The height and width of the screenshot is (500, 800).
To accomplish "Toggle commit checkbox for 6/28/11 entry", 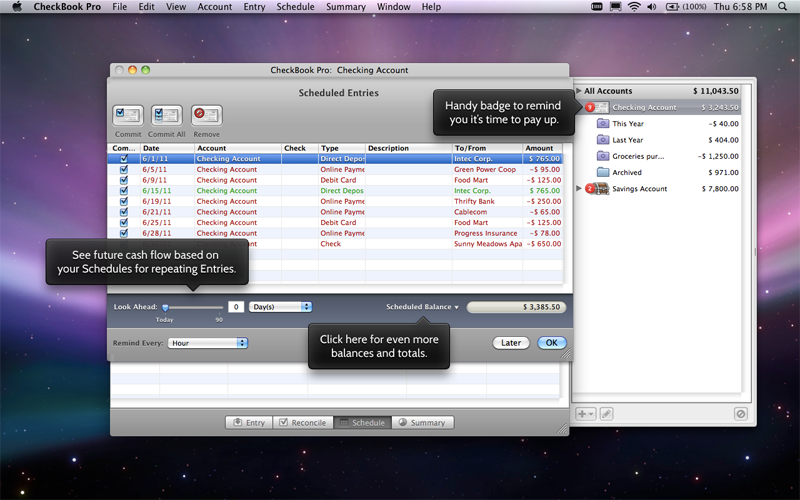I will [x=124, y=233].
